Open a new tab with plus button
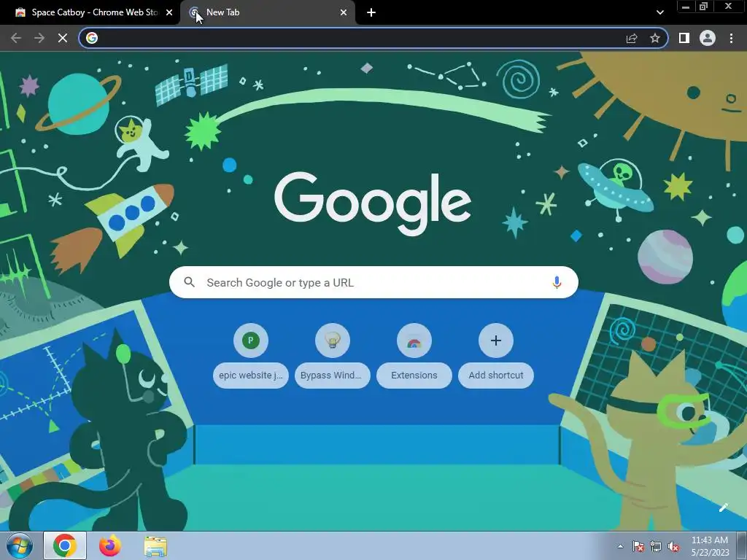Screen dimensions: 747x560 pyautogui.click(x=371, y=12)
